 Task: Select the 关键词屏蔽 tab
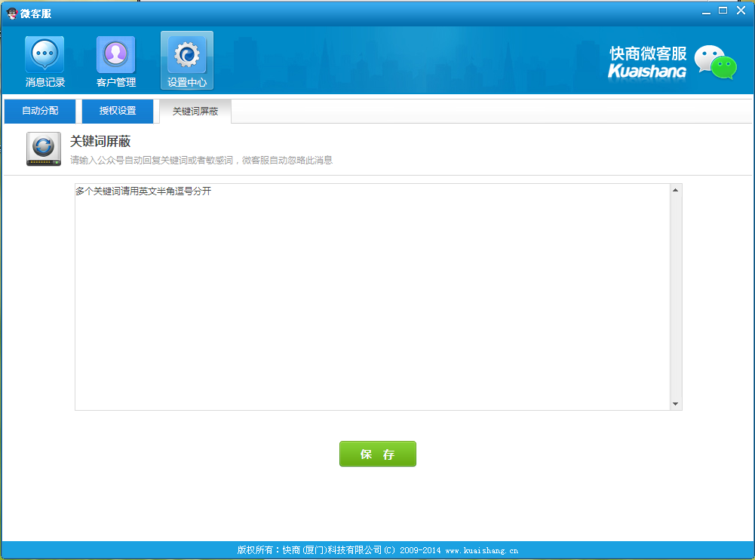coord(195,111)
